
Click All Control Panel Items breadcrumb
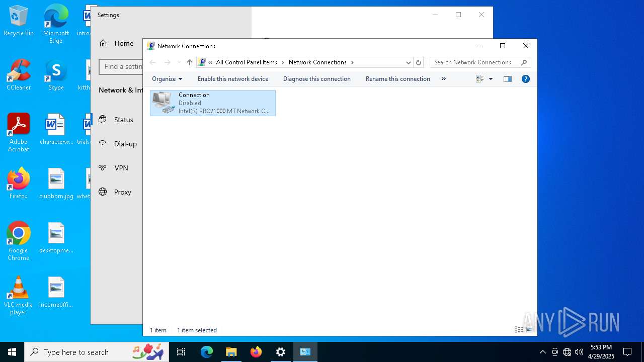pos(247,62)
